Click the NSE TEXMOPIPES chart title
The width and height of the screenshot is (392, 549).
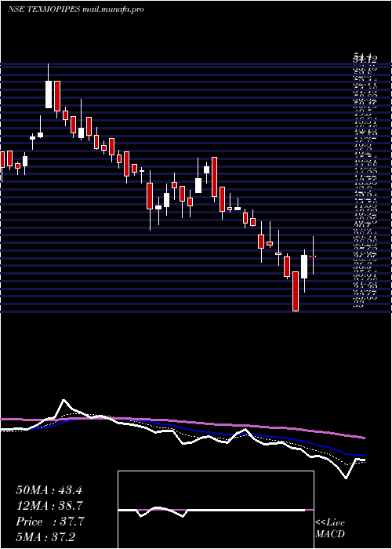tap(75, 9)
